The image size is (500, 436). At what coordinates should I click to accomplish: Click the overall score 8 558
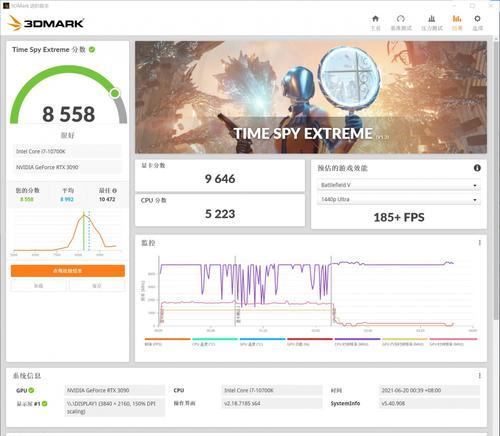tap(69, 114)
